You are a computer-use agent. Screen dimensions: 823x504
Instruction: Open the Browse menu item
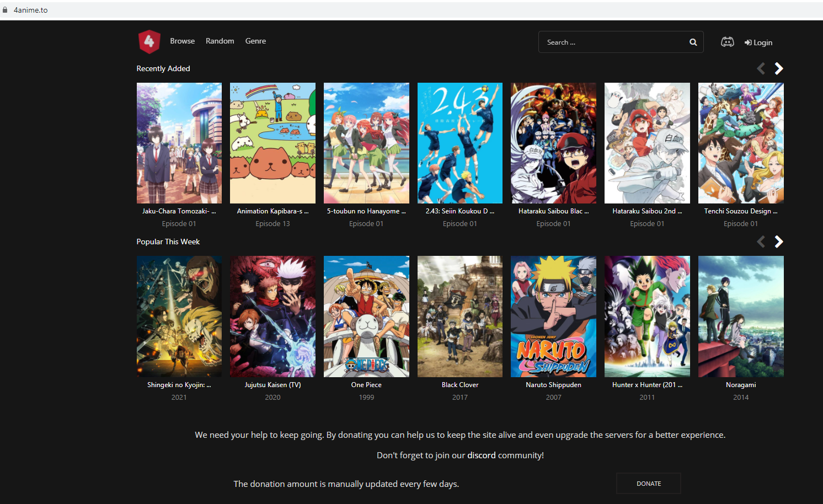click(182, 41)
